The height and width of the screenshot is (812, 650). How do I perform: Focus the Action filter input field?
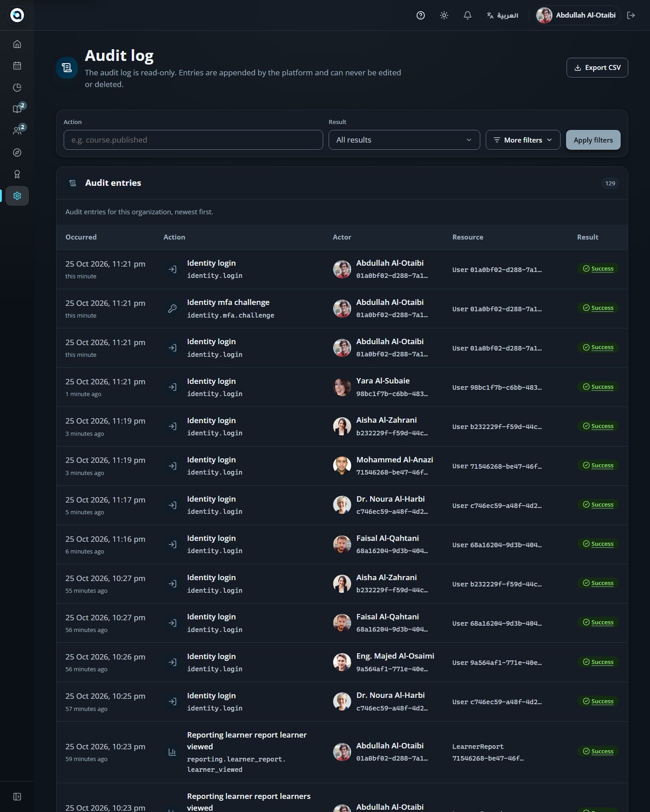click(x=193, y=140)
